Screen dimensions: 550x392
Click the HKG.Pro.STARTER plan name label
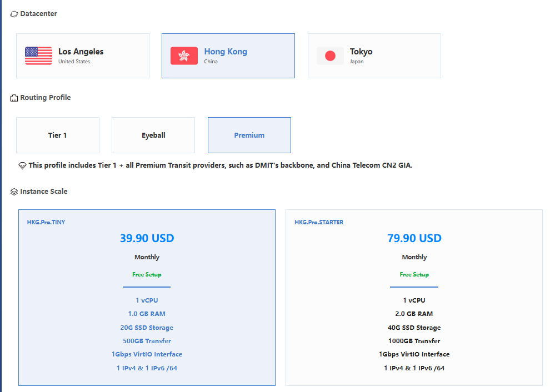click(x=319, y=222)
